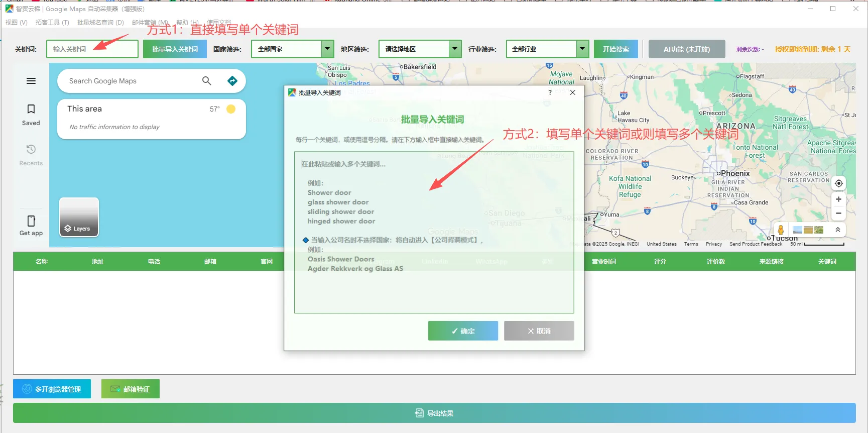Maximize the application window
The height and width of the screenshot is (433, 868).
[833, 9]
